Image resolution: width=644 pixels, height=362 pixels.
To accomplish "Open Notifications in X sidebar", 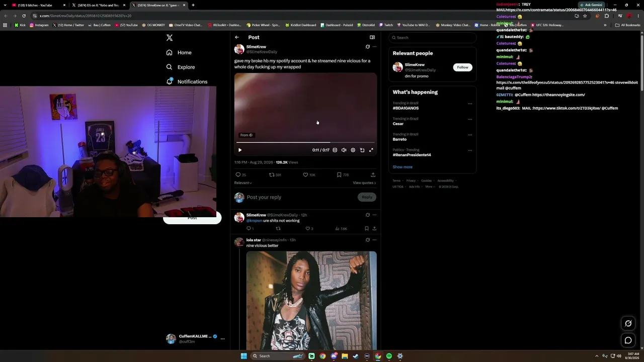I will (187, 81).
